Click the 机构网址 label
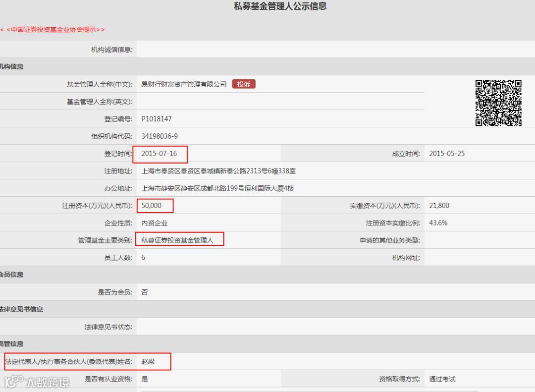The width and height of the screenshot is (535, 392). pyautogui.click(x=406, y=258)
